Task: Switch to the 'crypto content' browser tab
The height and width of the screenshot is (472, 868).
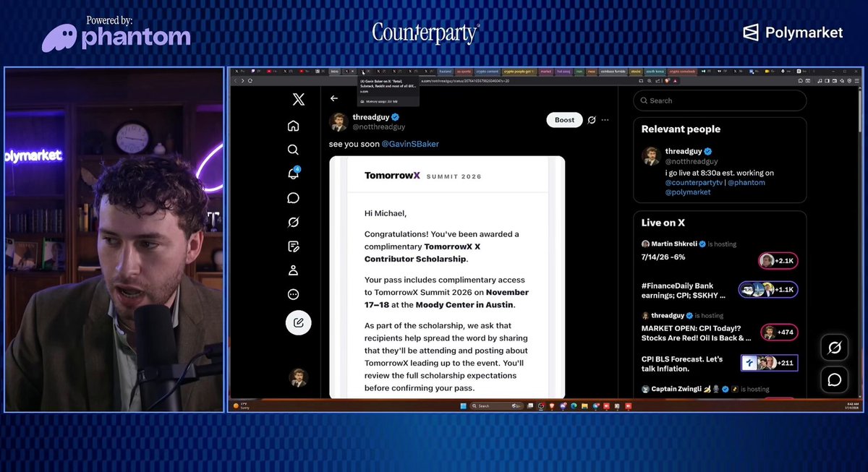Action: 487,72
